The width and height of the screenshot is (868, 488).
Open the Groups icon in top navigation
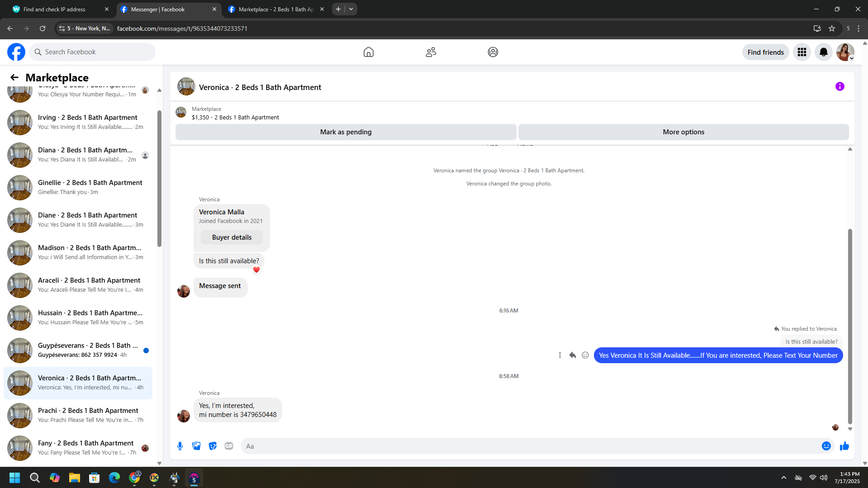click(493, 52)
